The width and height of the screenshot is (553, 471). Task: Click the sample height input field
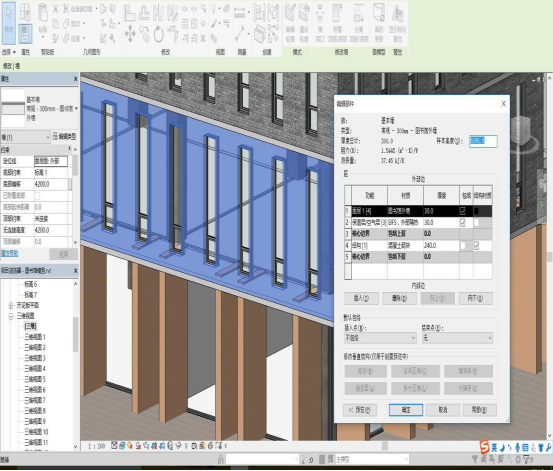pos(483,141)
